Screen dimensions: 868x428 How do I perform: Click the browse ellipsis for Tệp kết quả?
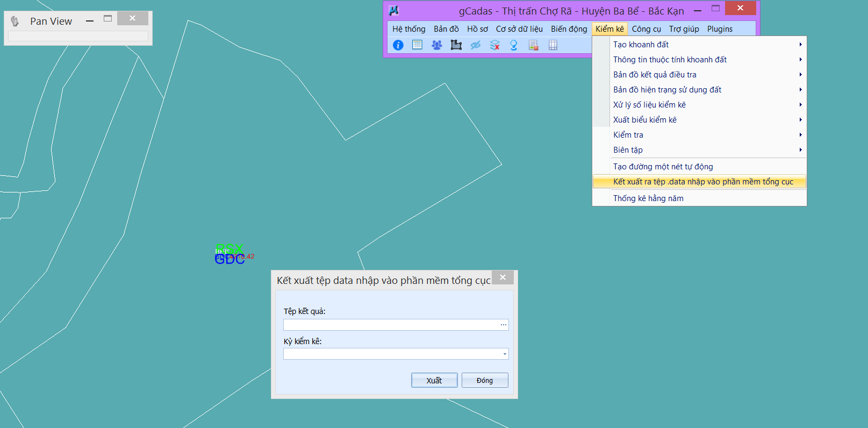[503, 325]
